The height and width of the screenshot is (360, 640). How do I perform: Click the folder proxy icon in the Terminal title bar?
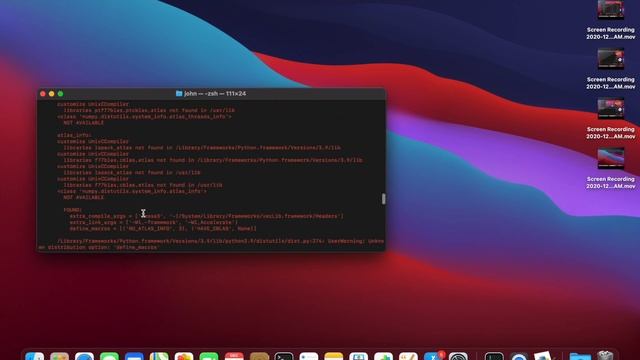pos(179,93)
